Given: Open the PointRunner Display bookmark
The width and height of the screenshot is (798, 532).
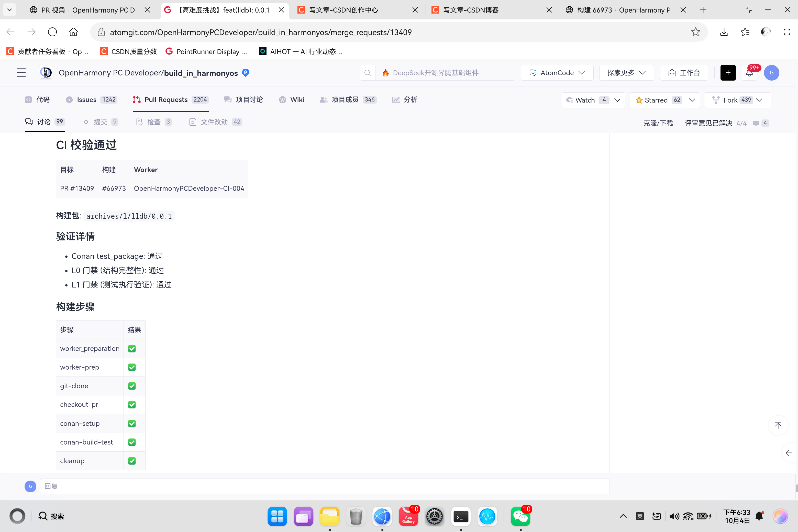Looking at the screenshot, I should (x=207, y=52).
